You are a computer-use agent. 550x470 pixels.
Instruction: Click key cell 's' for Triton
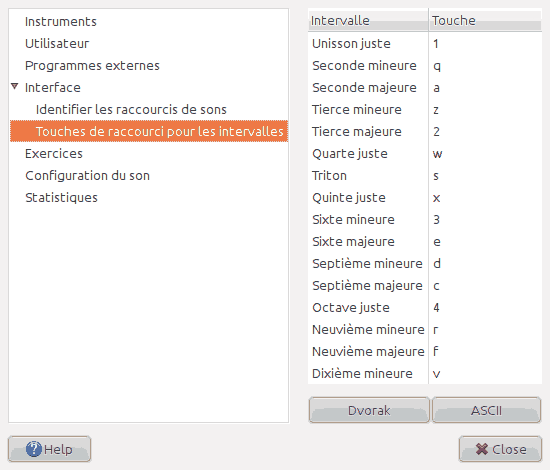[x=485, y=176]
